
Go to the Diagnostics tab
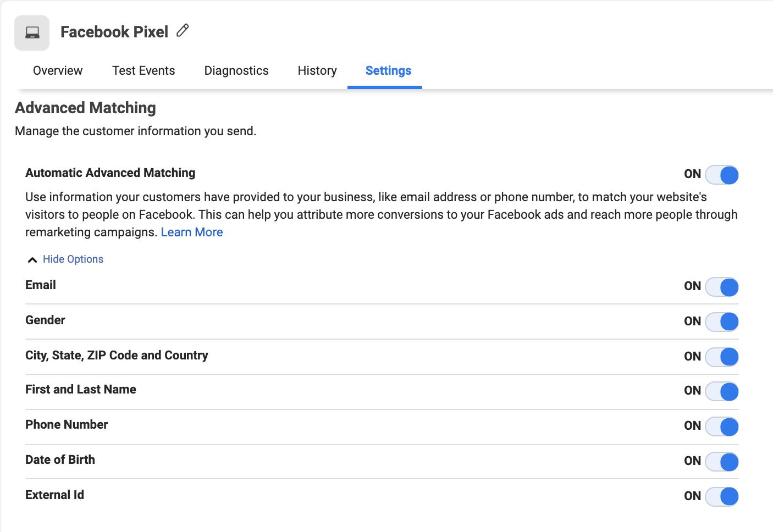click(x=236, y=71)
